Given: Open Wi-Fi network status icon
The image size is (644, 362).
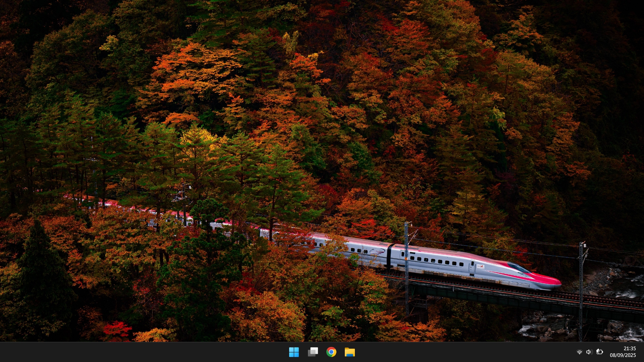Looking at the screenshot, I should (x=579, y=352).
